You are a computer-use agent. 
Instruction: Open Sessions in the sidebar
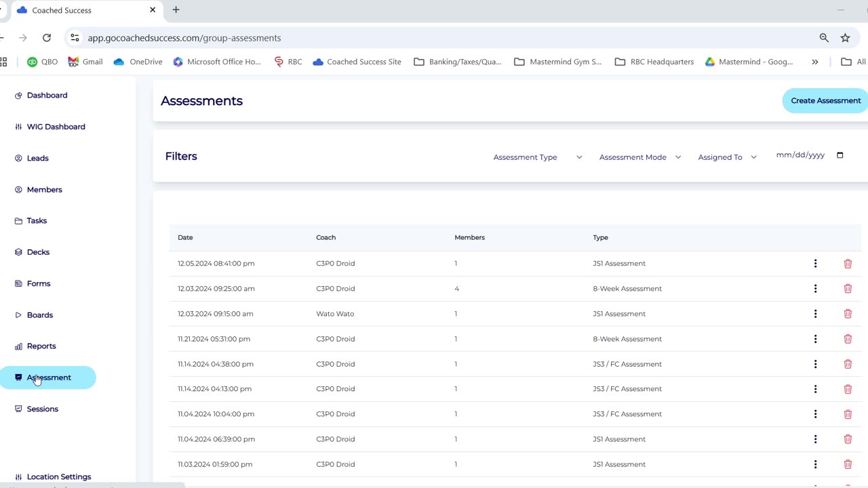[x=37, y=409]
